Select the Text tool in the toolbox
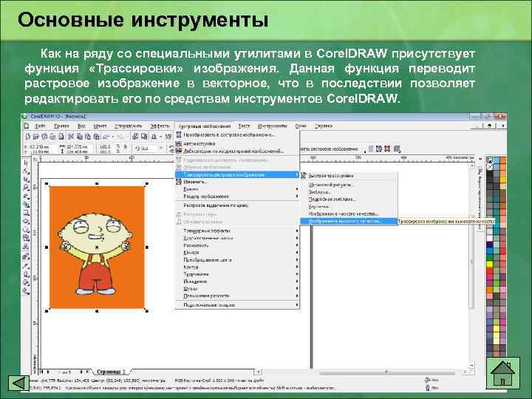 (x=26, y=247)
